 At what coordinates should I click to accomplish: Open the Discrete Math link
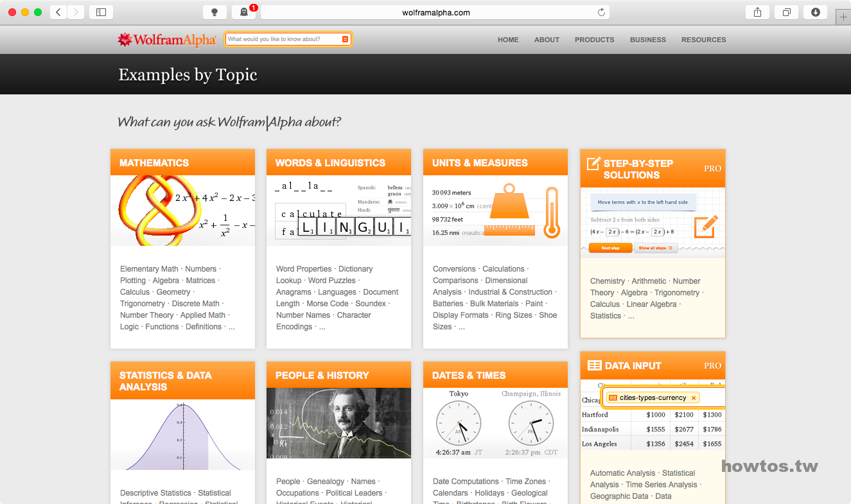coord(196,304)
